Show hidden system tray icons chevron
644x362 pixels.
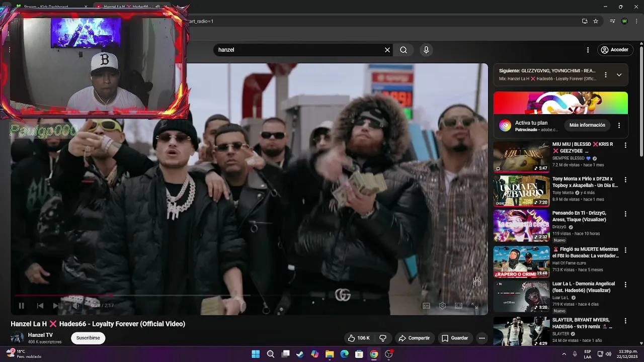click(x=563, y=354)
